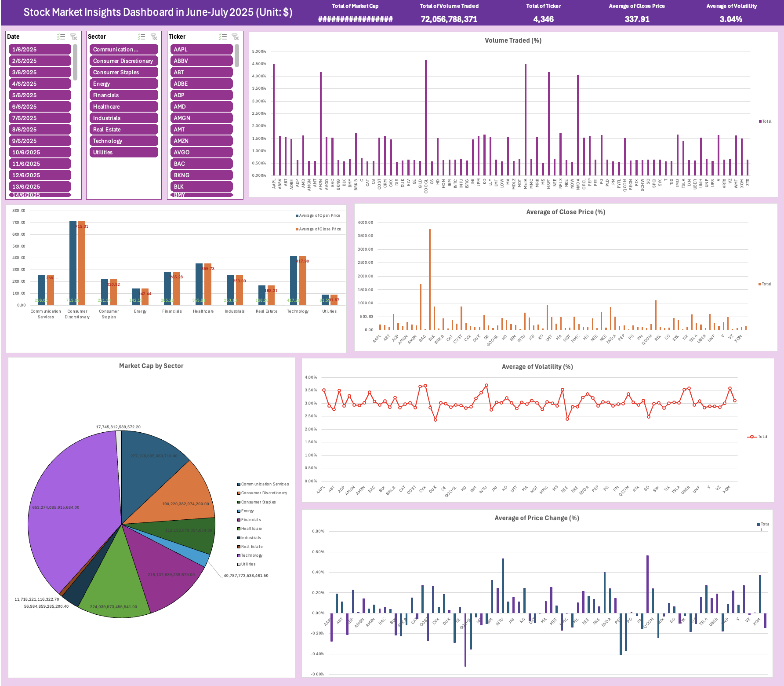This screenshot has height=686, width=784.
Task: Toggle the Technology sector filter
Action: coord(124,141)
